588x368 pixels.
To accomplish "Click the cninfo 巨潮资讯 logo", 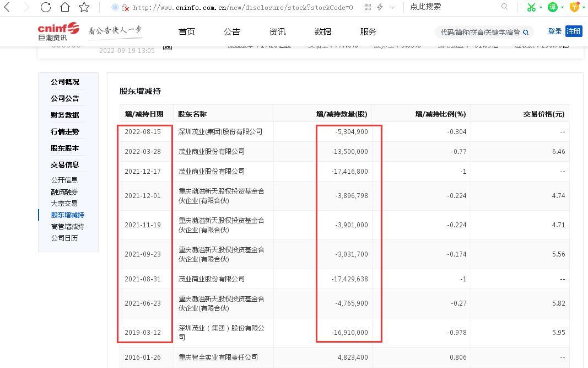I will pos(58,31).
